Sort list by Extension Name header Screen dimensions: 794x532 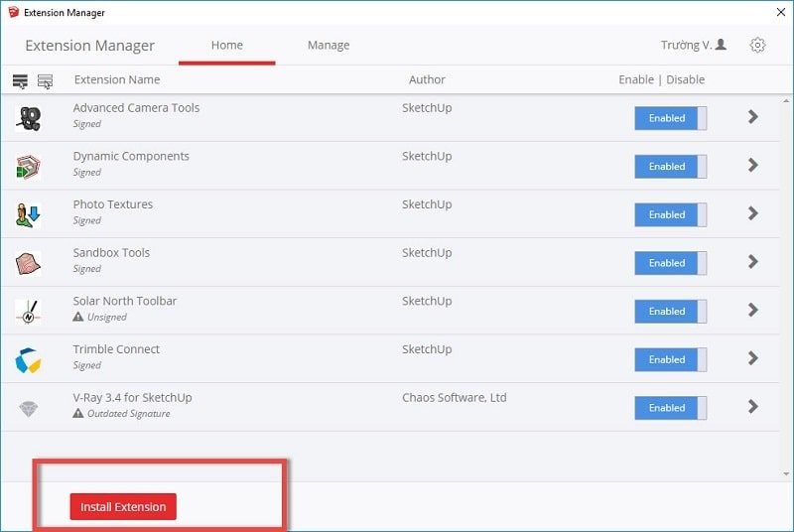[x=116, y=79]
